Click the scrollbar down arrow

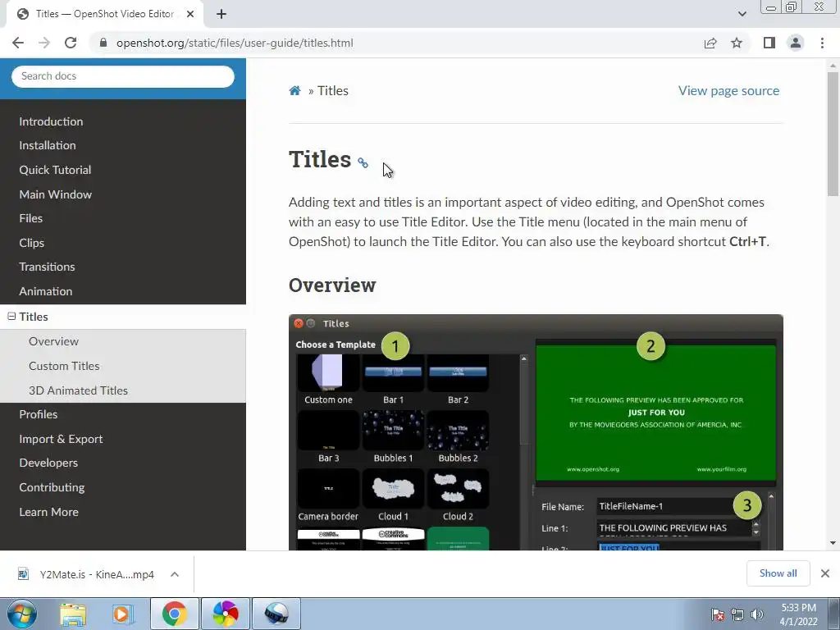833,543
